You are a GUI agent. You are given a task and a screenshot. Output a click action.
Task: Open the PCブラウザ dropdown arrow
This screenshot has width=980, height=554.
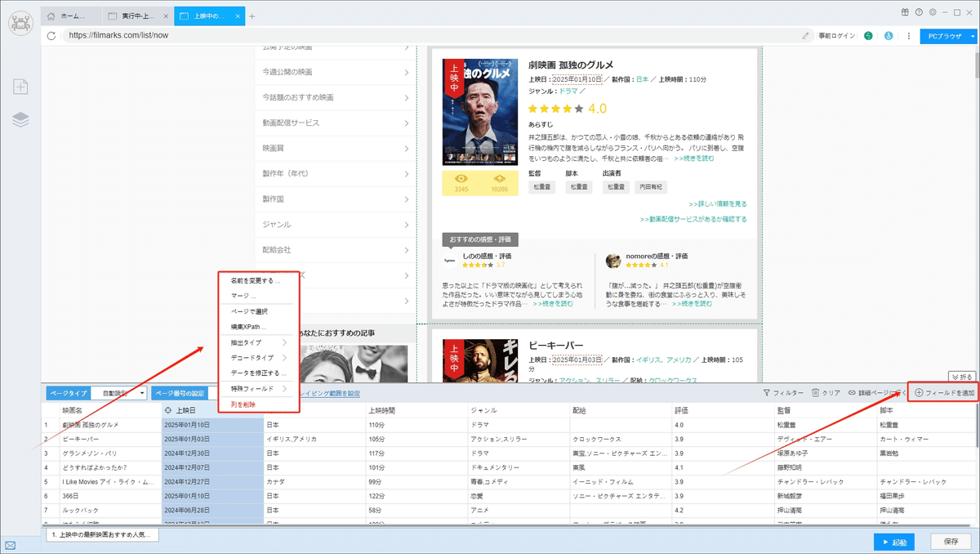coord(973,36)
